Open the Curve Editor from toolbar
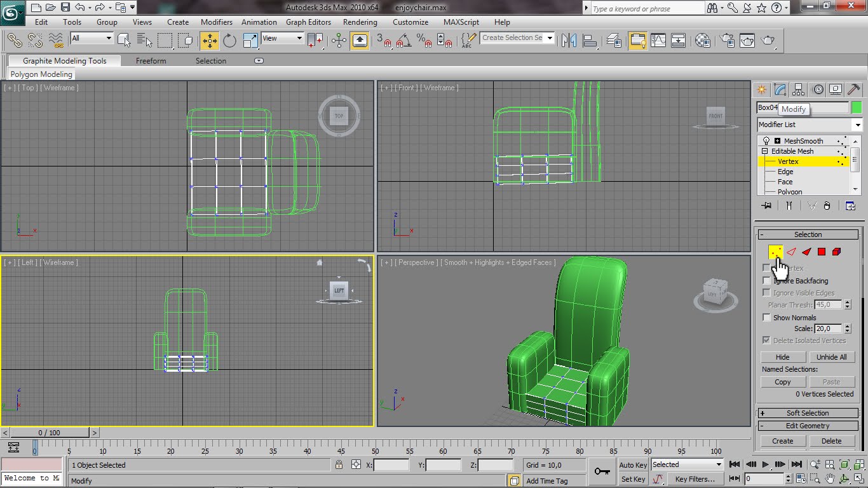Image resolution: width=868 pixels, height=488 pixels. click(x=658, y=41)
